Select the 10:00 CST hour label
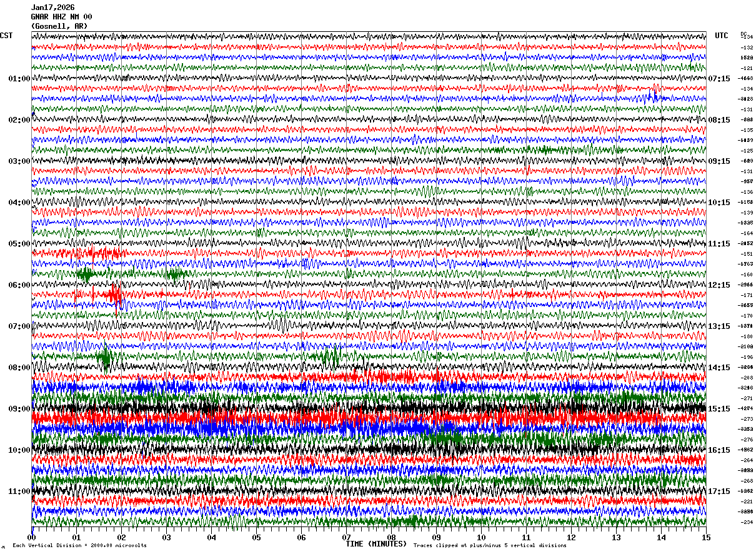 point(19,450)
